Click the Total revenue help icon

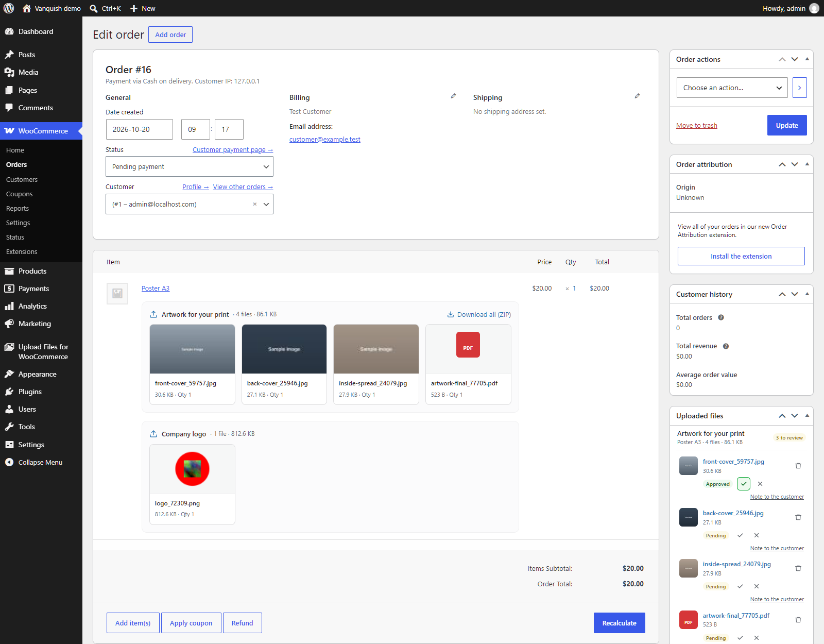[x=726, y=346]
